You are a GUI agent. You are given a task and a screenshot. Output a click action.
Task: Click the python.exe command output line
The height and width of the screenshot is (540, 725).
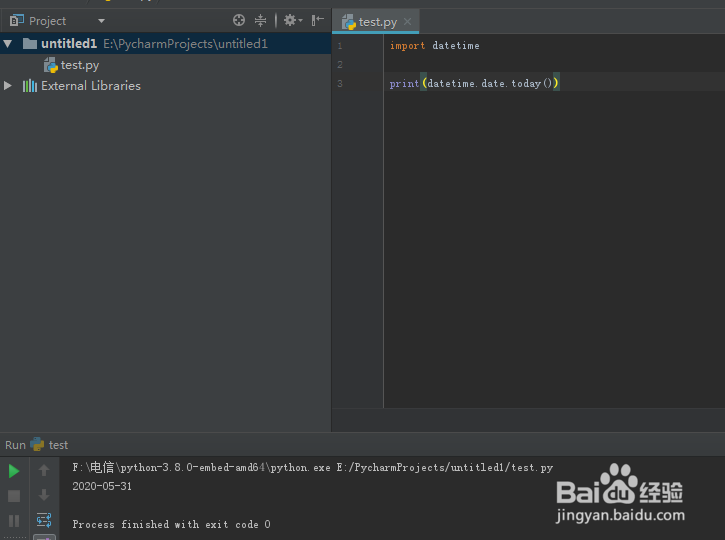pyautogui.click(x=313, y=467)
